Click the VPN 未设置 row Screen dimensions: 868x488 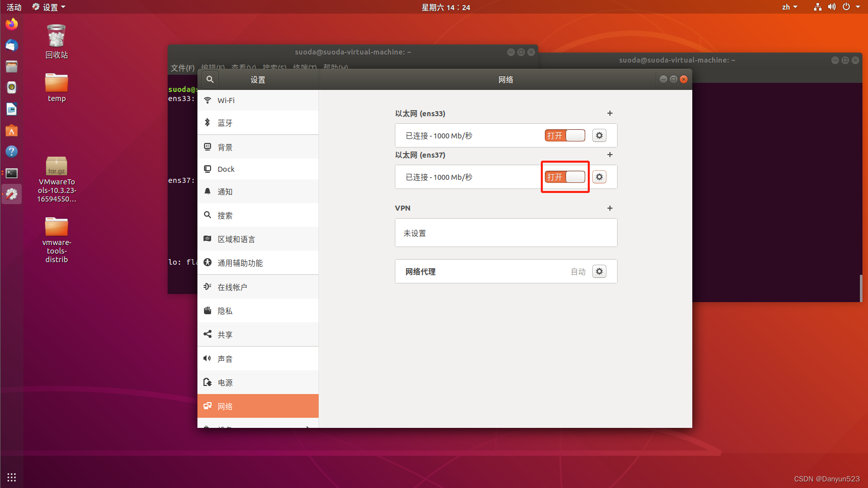pyautogui.click(x=506, y=233)
